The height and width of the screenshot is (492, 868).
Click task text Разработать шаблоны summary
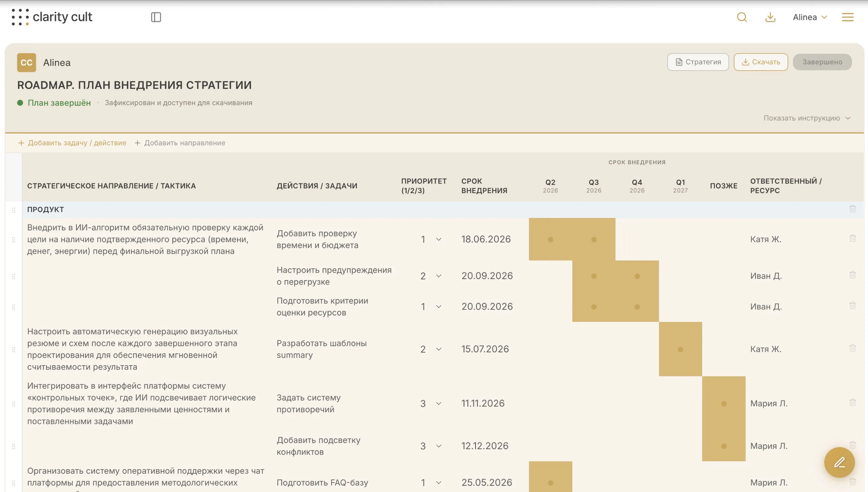(x=321, y=349)
